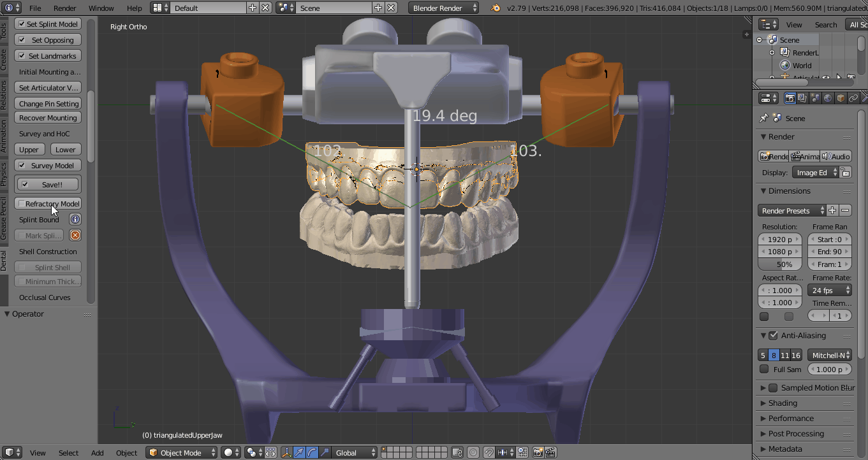Toggle the Survey Model checkbox
This screenshot has width=868, height=460.
(x=22, y=165)
